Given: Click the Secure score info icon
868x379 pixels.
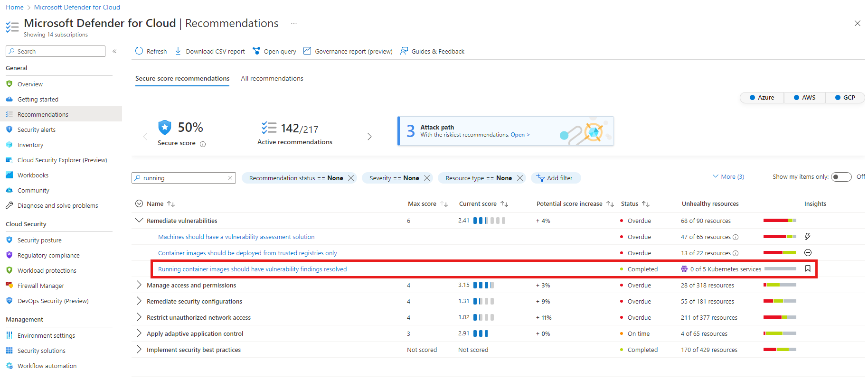Looking at the screenshot, I should coord(203,144).
